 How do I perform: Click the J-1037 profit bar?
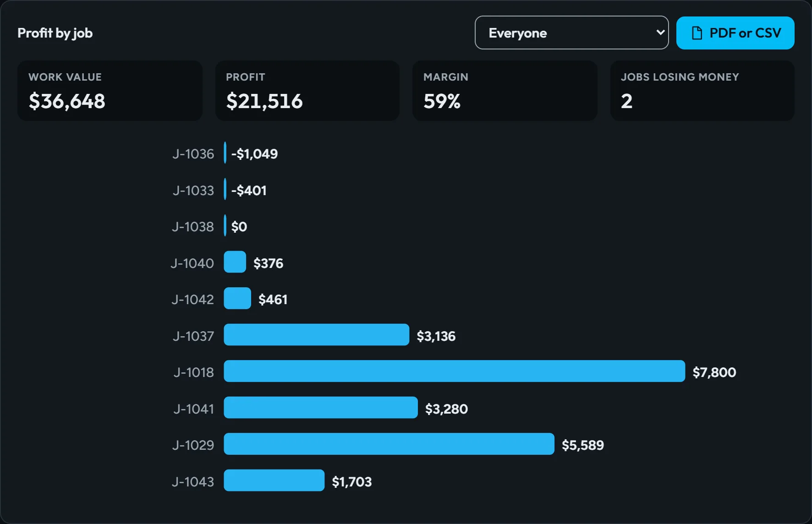tap(316, 334)
